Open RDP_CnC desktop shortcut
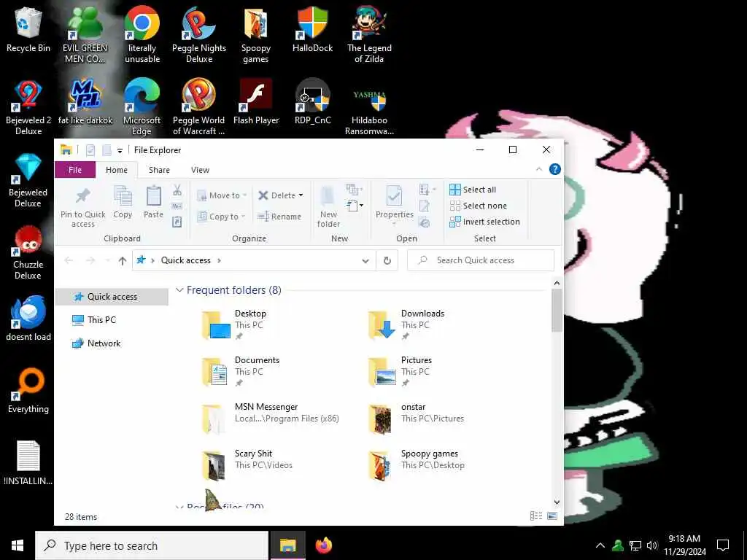 312,102
